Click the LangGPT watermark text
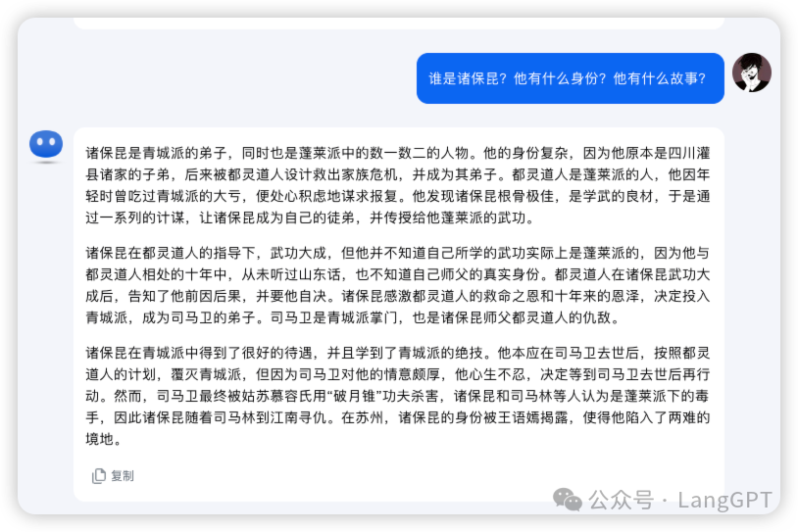This screenshot has height=532, width=798. click(x=724, y=500)
